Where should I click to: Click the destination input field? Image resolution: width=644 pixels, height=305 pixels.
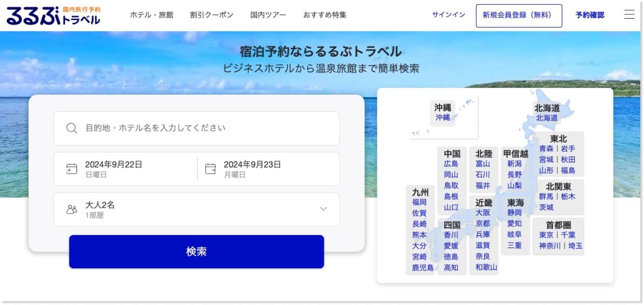pyautogui.click(x=183, y=128)
